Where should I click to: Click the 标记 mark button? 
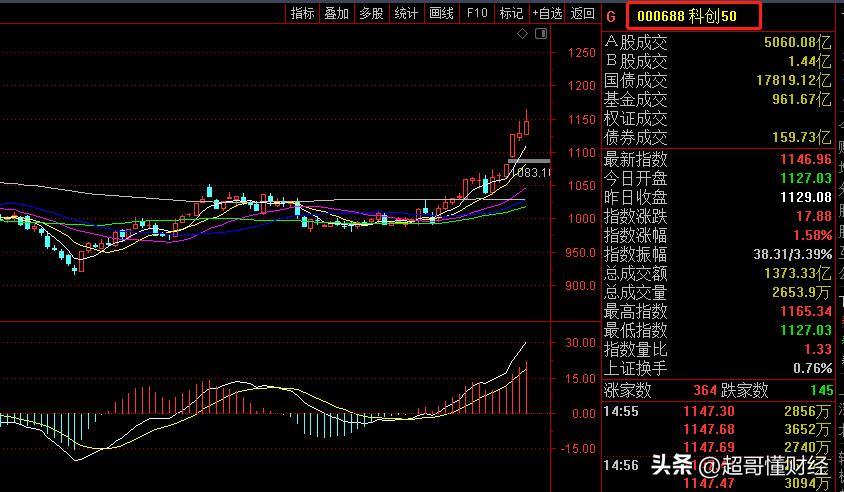(511, 13)
